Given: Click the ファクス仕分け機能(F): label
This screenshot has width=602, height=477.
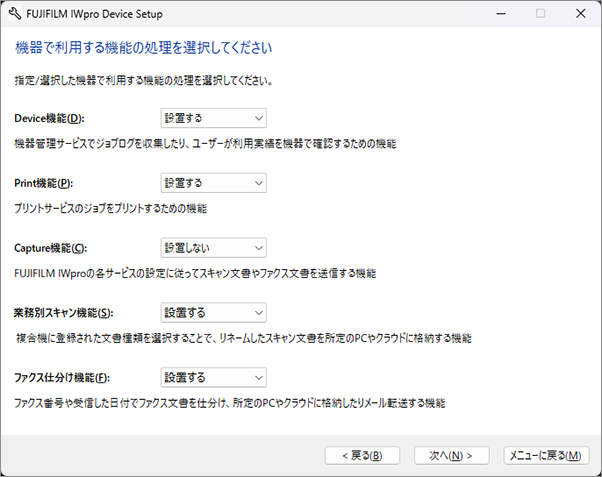Looking at the screenshot, I should pyautogui.click(x=62, y=378).
